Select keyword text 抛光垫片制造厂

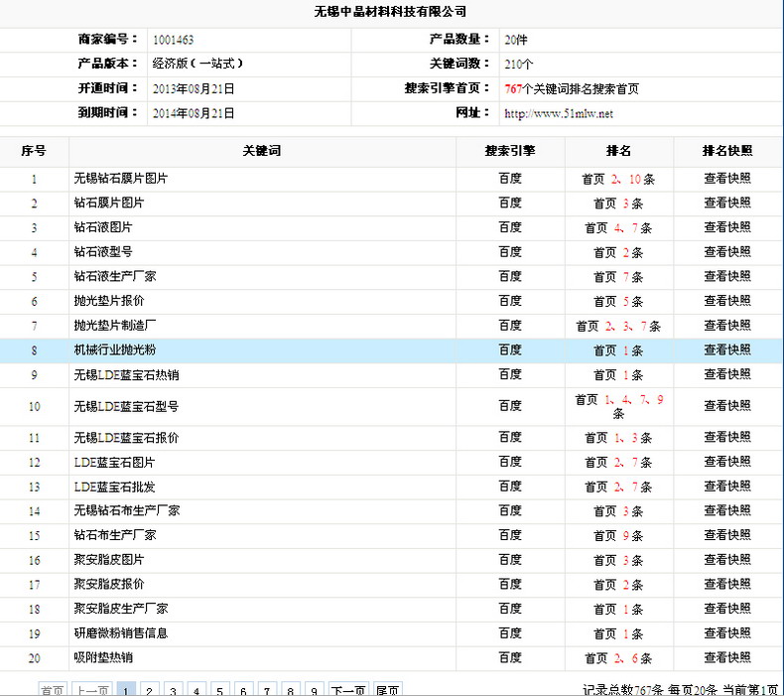pos(115,326)
